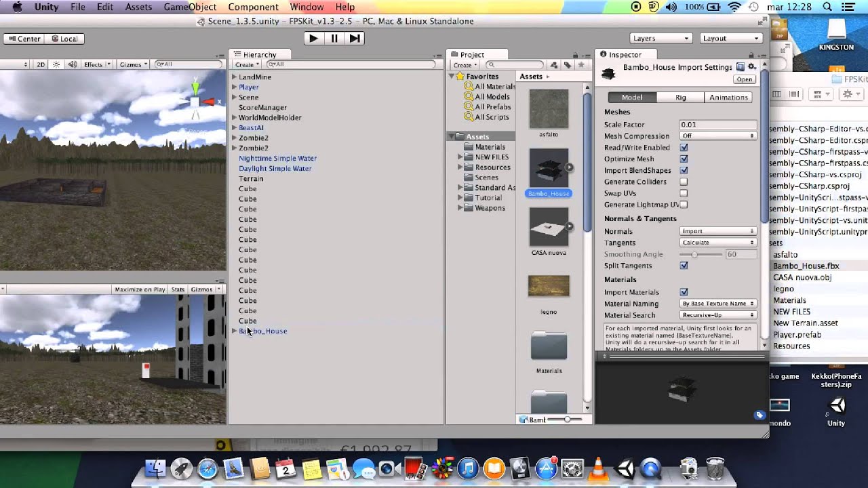
Task: Open App Store in the Dock
Action: pos(546,468)
